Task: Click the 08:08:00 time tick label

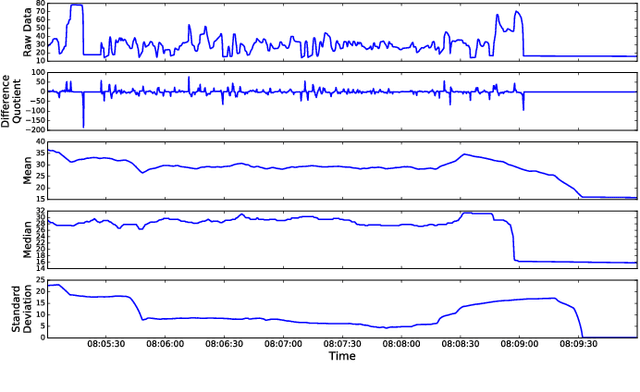Action: 401,344
